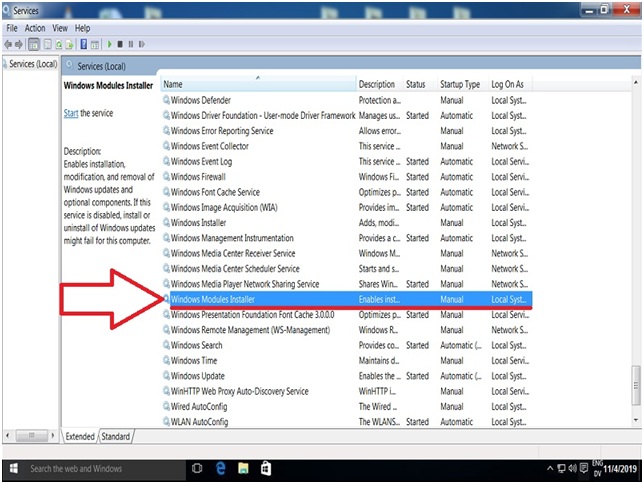Toggle the Show/Hide Console Tree toolbar icon
Image resolution: width=644 pixels, height=484 pixels.
tap(34, 44)
